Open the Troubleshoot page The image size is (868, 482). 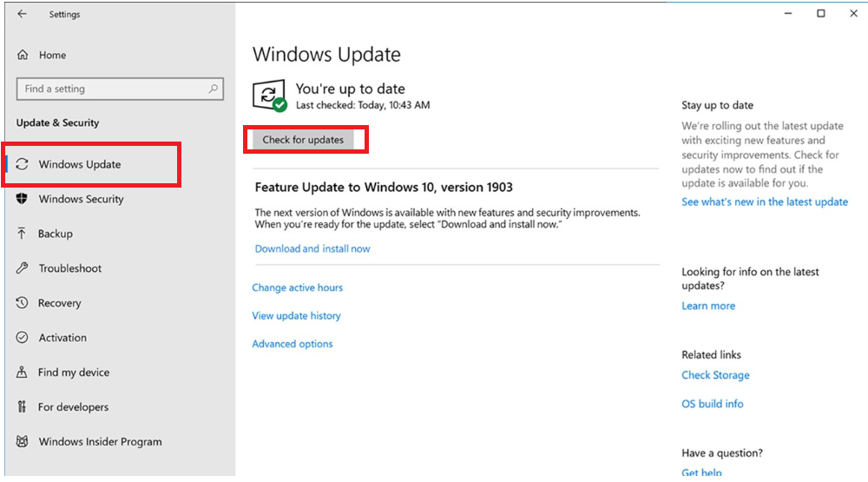69,268
